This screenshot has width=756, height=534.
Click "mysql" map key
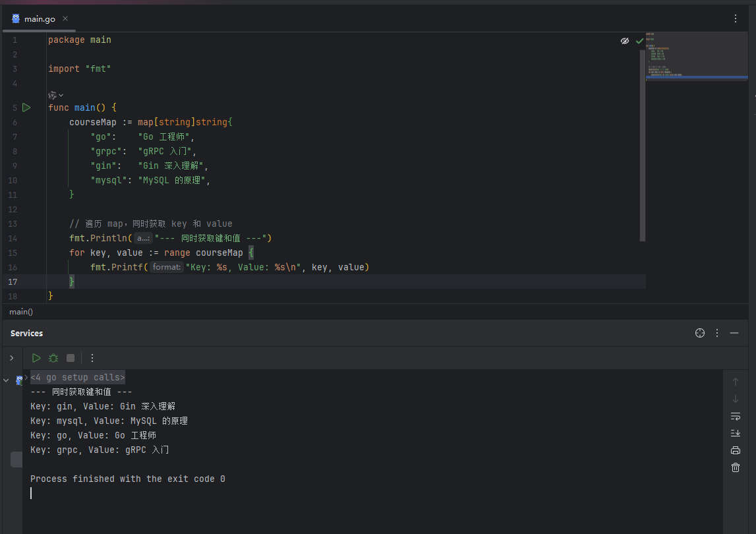(x=109, y=180)
